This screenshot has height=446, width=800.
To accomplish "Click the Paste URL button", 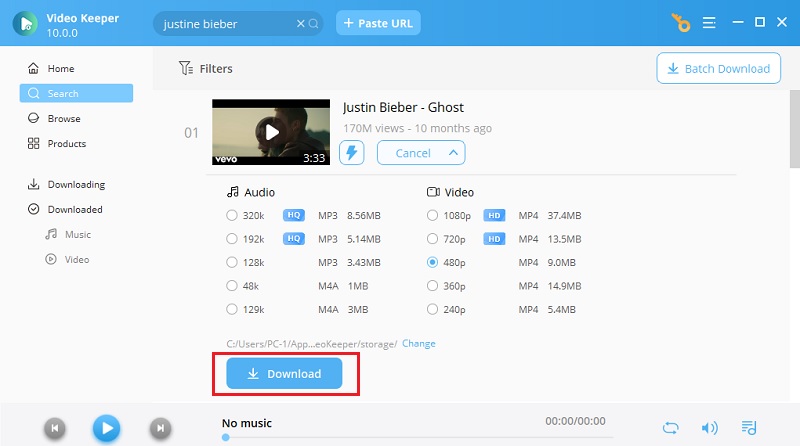I will [x=378, y=23].
